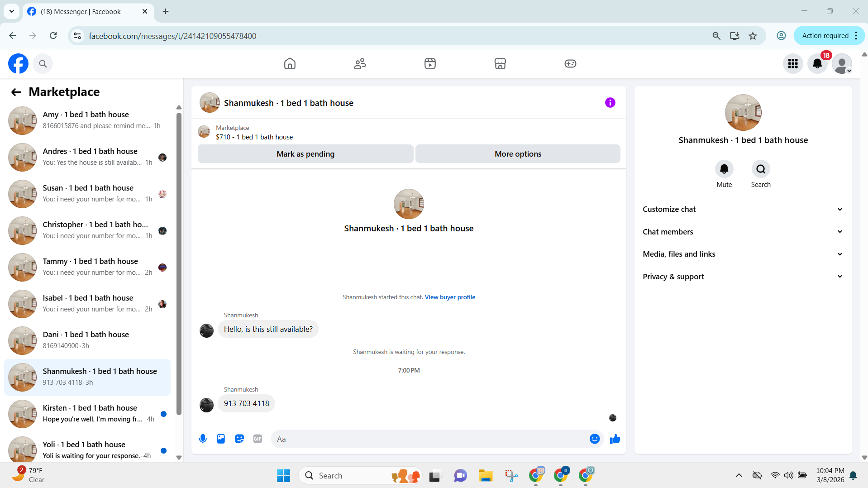The width and height of the screenshot is (868, 488).
Task: Open Amy conversation in list
Action: (87, 121)
